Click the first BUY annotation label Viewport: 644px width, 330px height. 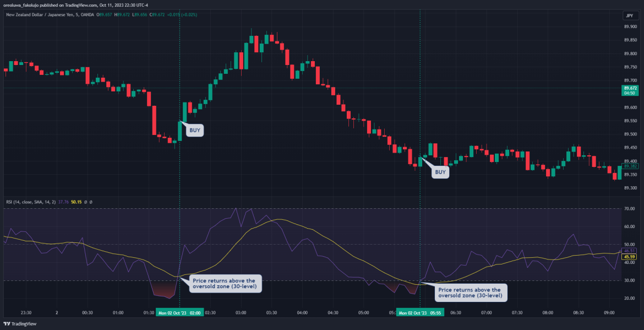194,130
